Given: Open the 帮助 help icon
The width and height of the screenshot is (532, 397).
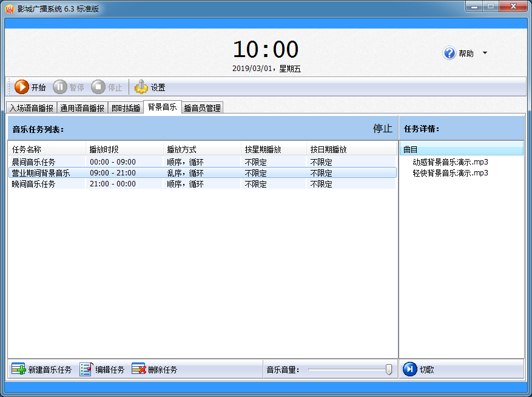Looking at the screenshot, I should [448, 53].
